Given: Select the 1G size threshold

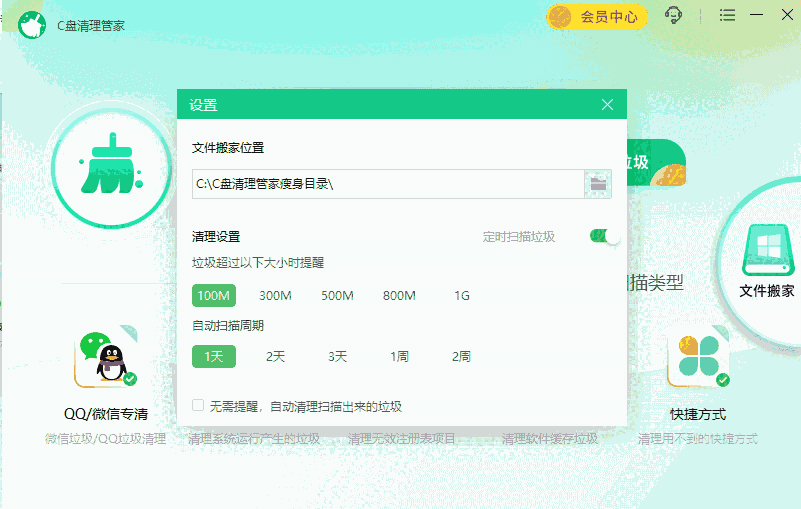Looking at the screenshot, I should coord(462,295).
